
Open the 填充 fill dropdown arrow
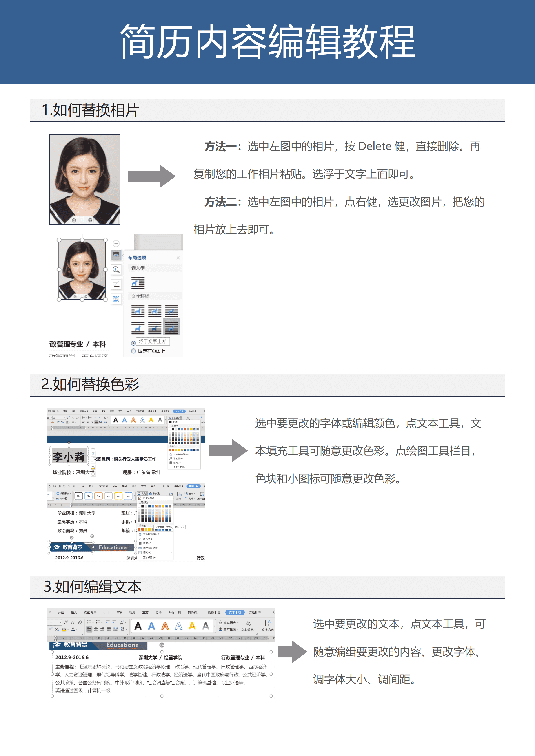pos(147,493)
